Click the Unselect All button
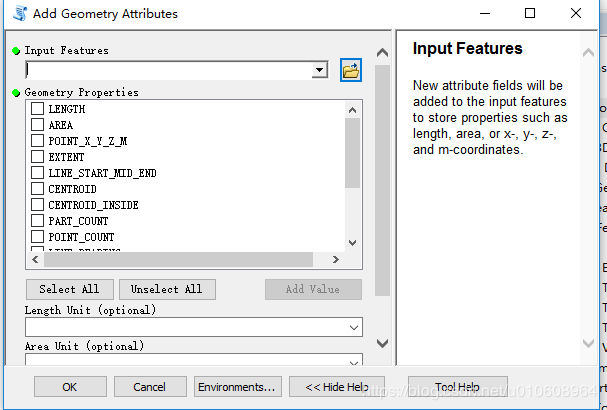The height and width of the screenshot is (410, 607). (167, 289)
